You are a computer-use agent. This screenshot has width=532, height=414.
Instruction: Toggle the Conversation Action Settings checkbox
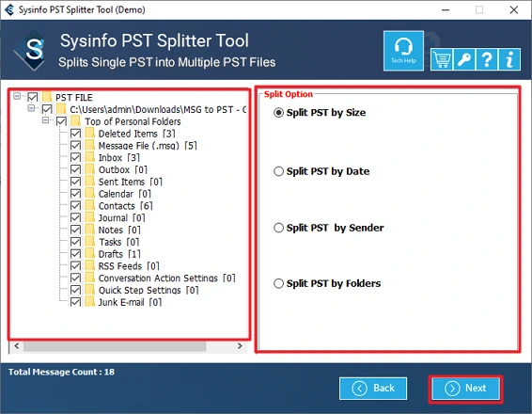pyautogui.click(x=75, y=278)
